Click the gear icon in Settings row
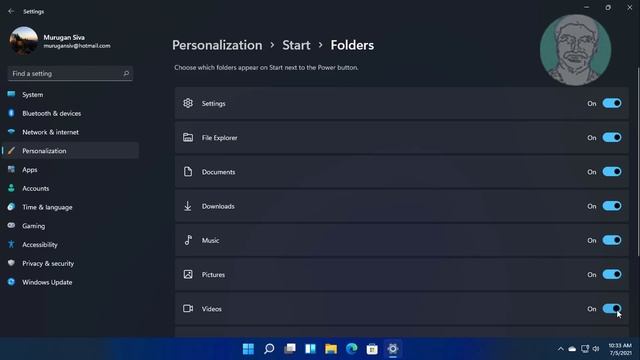 188,103
